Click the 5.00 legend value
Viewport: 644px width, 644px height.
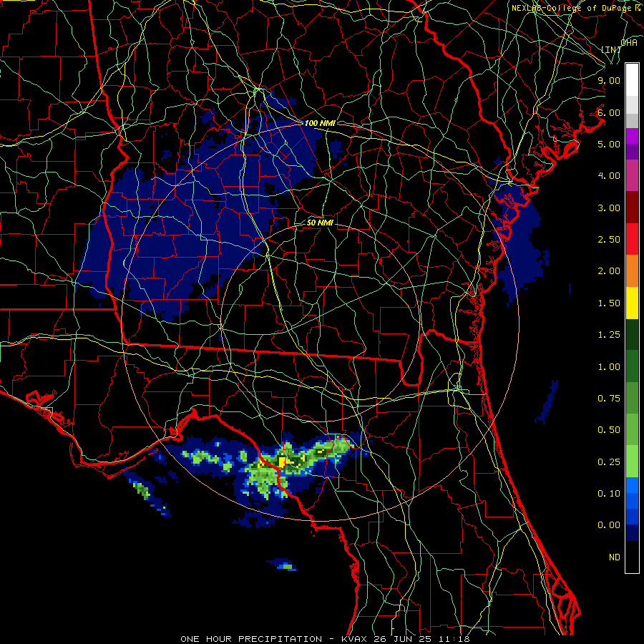609,144
